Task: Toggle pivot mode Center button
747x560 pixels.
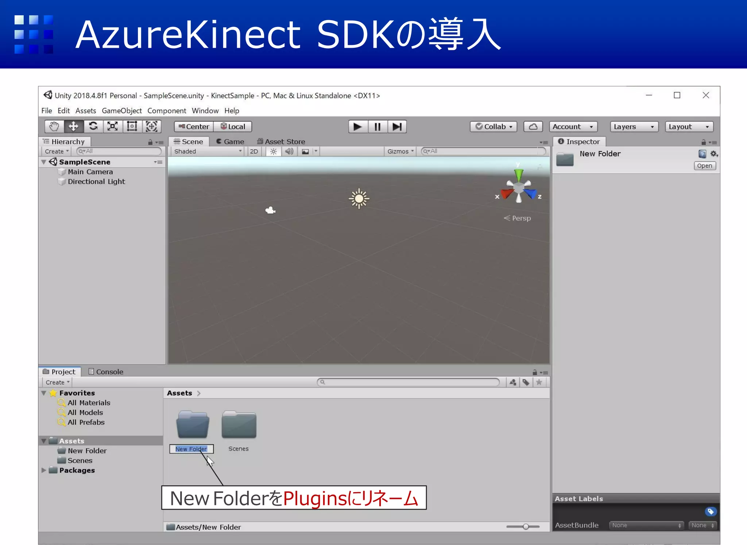Action: click(x=194, y=127)
